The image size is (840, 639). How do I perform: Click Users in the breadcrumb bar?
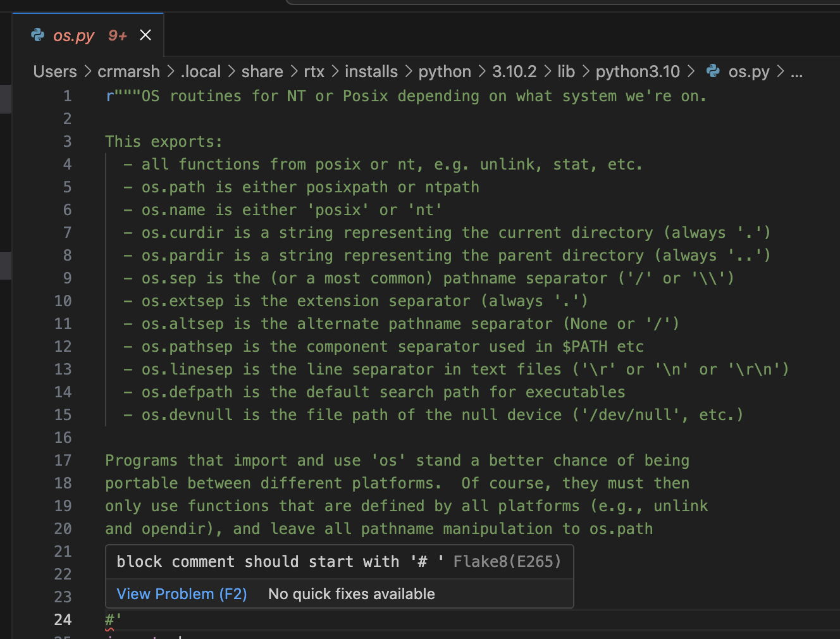point(54,71)
